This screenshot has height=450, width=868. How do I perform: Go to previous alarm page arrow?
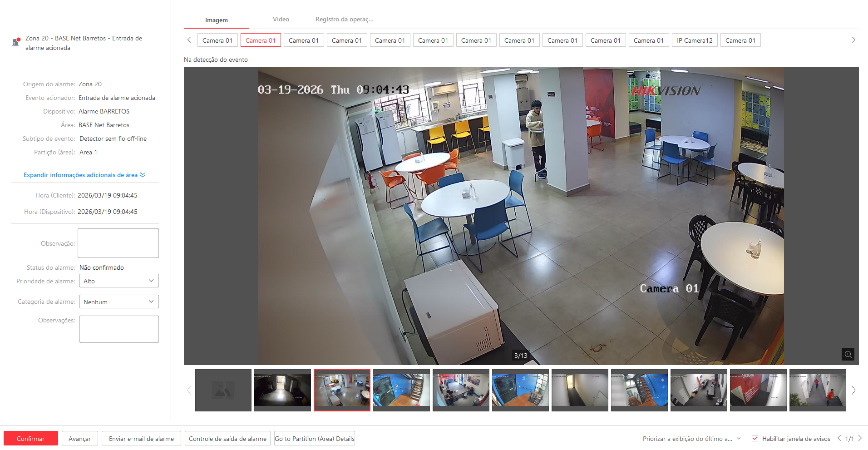pos(839,438)
